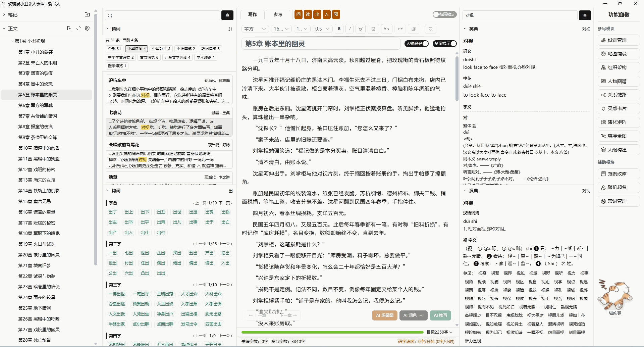Open 灵感卡片 in the function panel
The image size is (644, 347).
pos(619,108)
